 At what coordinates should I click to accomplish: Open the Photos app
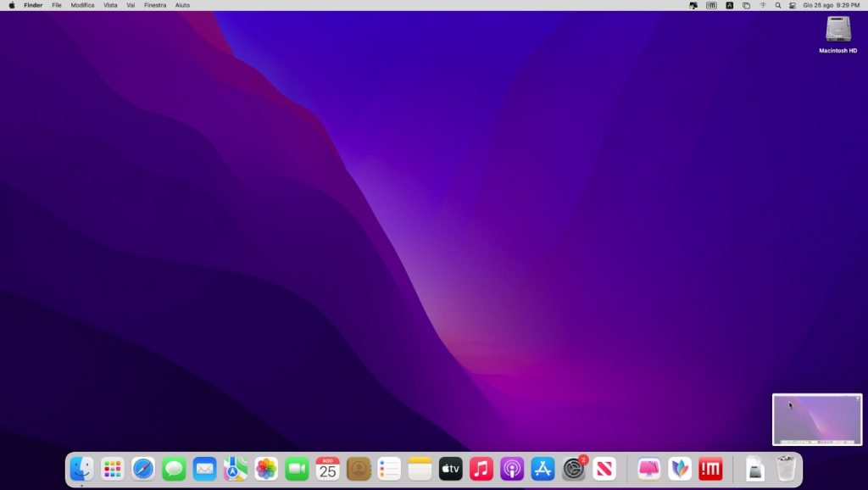point(266,468)
